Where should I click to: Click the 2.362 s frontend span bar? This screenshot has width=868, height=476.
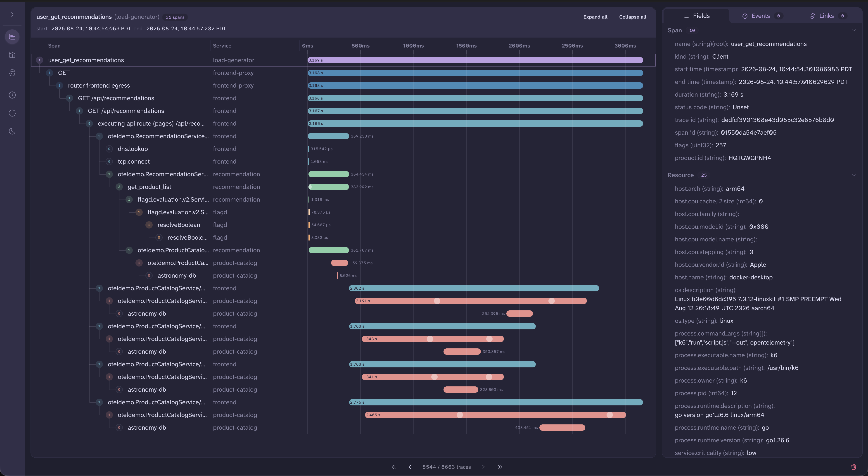coord(474,288)
